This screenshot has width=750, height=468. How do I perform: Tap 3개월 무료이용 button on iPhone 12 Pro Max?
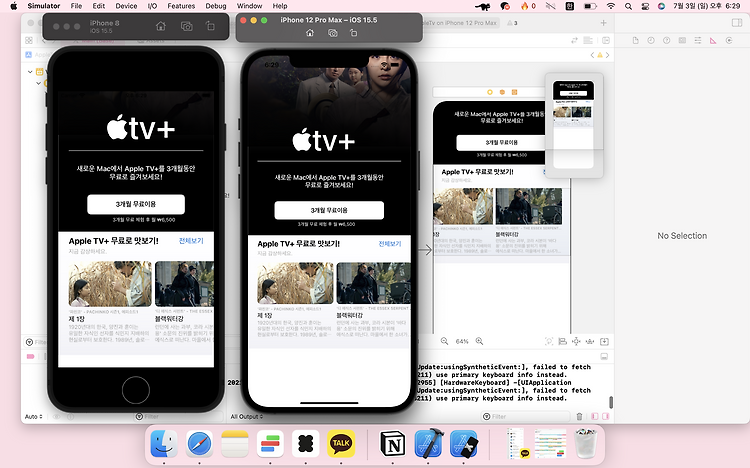329,210
